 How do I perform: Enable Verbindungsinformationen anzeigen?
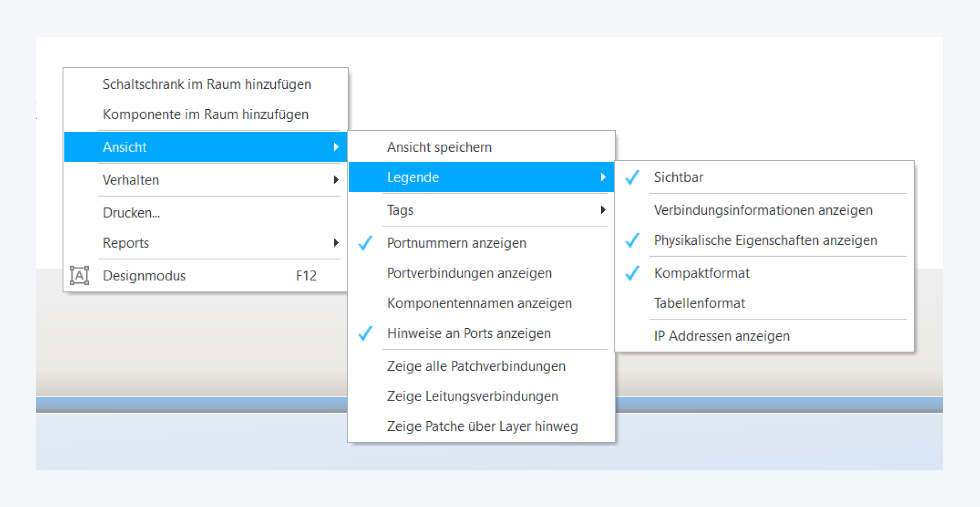(763, 210)
